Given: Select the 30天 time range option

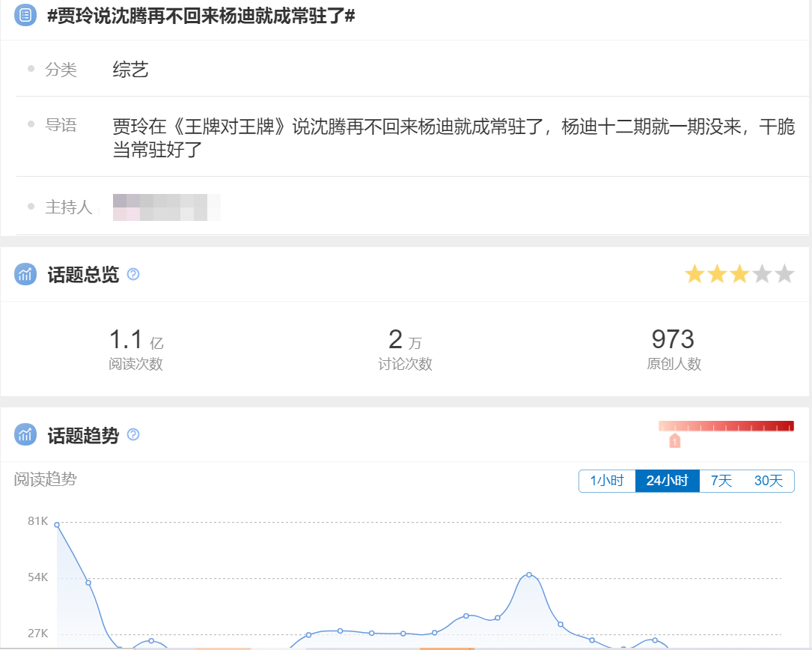Looking at the screenshot, I should [x=768, y=482].
